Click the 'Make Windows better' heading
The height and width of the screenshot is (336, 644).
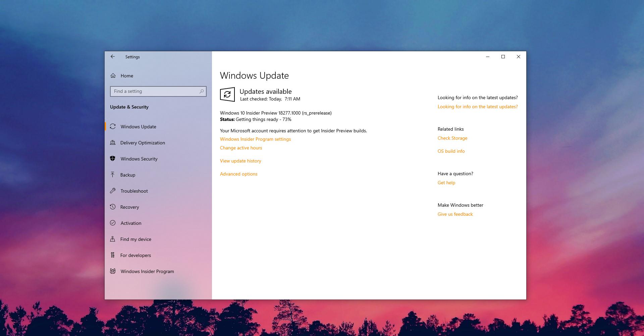tap(460, 205)
